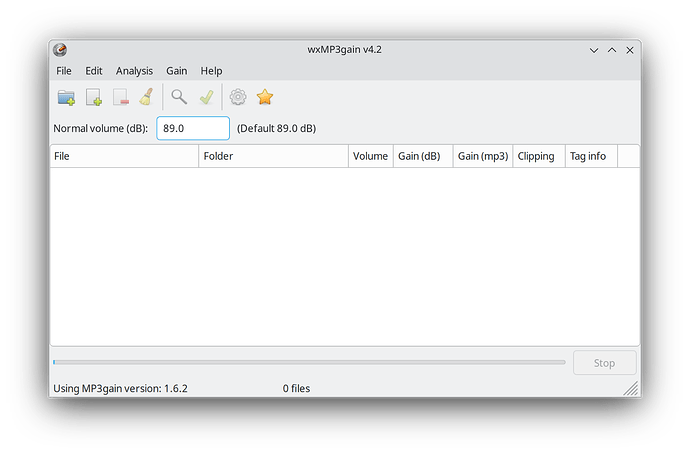The width and height of the screenshot is (690, 455).
Task: Maximize the wxMP3gain window
Action: click(x=612, y=50)
